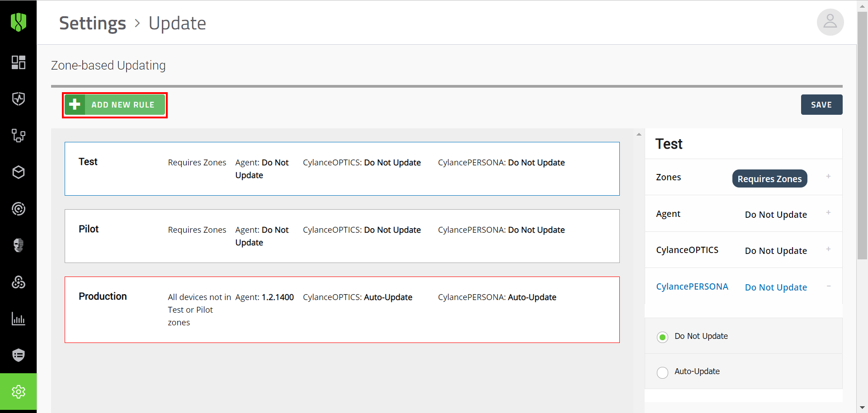Click 'Do Not Update' value in CylancePERSONA row

[x=776, y=287]
